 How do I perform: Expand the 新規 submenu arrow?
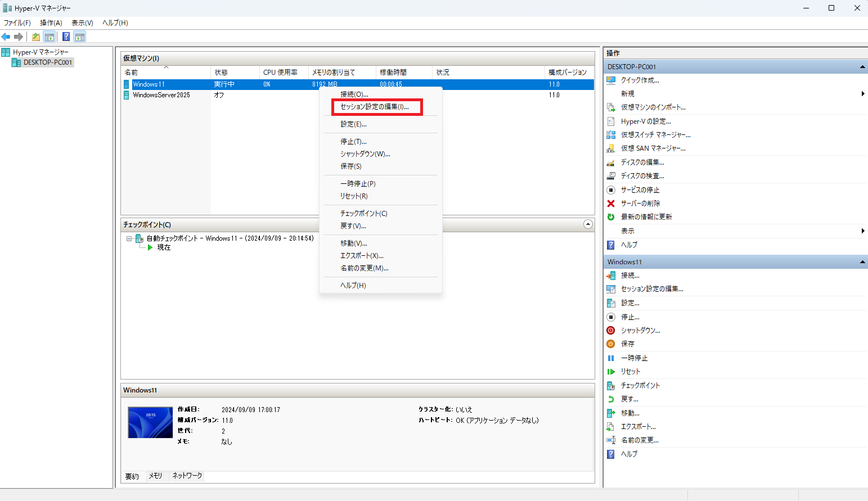(863, 94)
